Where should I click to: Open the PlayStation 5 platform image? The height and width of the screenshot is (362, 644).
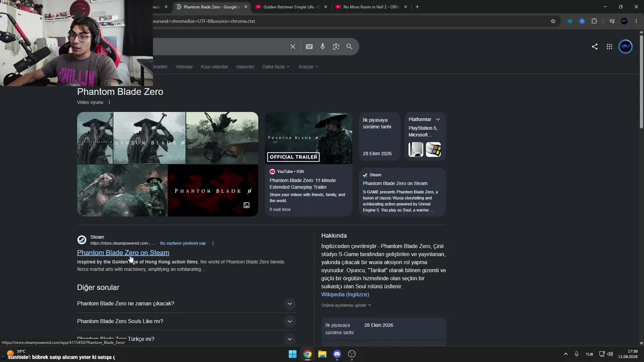point(416,150)
